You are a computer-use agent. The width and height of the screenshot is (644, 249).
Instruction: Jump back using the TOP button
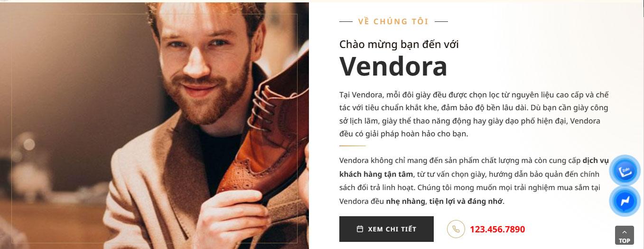pos(625,235)
